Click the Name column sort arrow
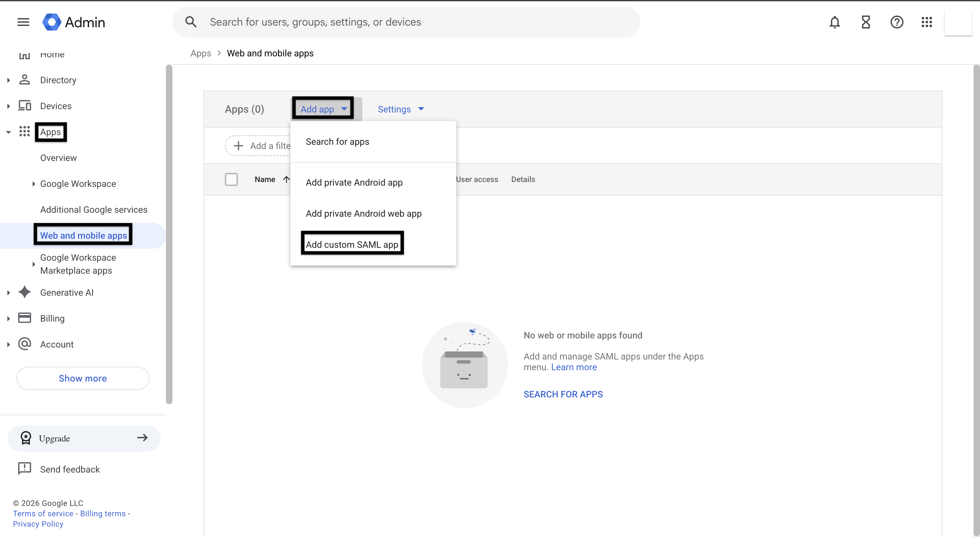The width and height of the screenshot is (980, 537). point(286,179)
